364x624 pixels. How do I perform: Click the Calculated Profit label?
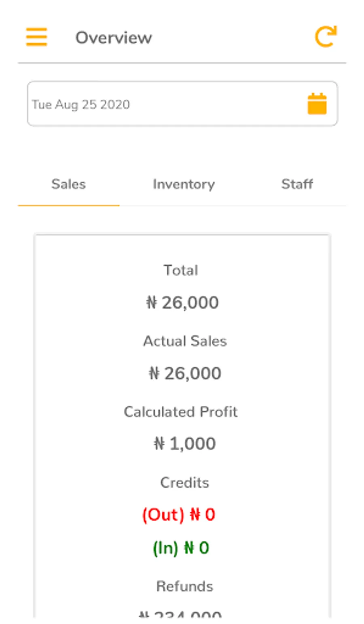181,412
